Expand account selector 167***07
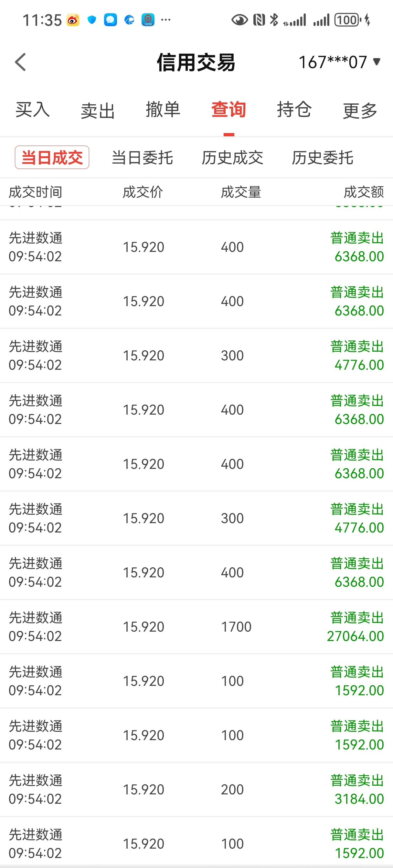The image size is (393, 868). click(339, 62)
